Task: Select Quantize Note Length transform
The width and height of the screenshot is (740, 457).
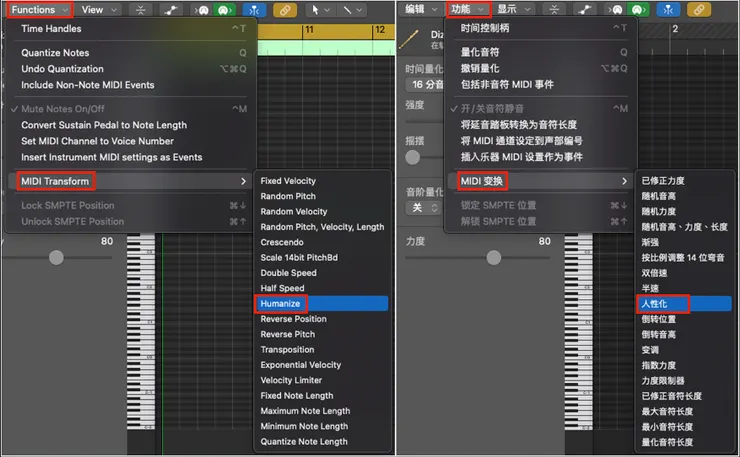Action: pyautogui.click(x=322, y=442)
